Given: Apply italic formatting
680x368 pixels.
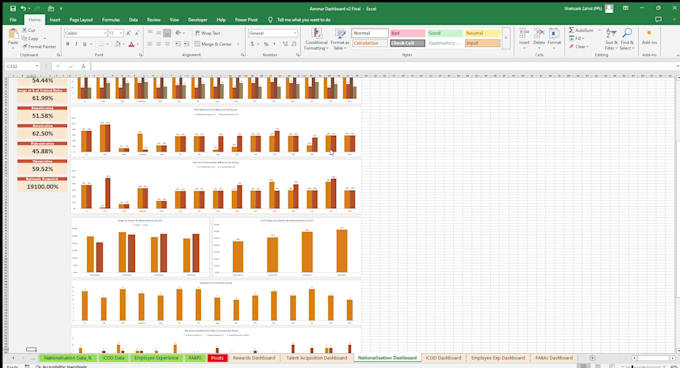Looking at the screenshot, I should (76, 44).
